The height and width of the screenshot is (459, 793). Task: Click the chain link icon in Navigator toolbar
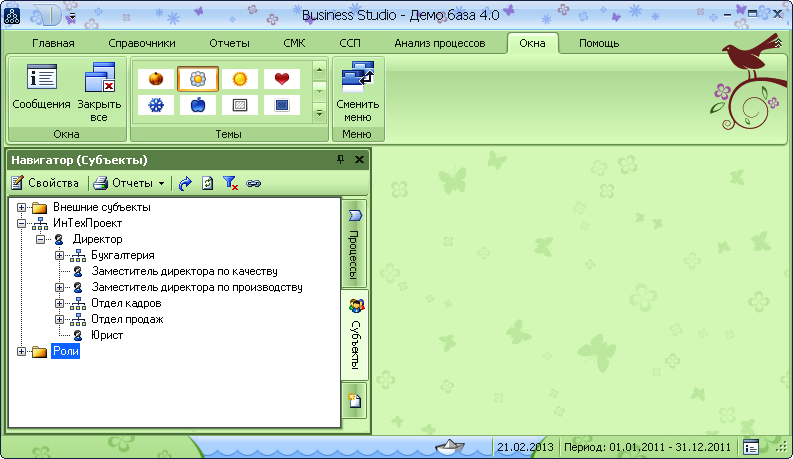tap(253, 183)
